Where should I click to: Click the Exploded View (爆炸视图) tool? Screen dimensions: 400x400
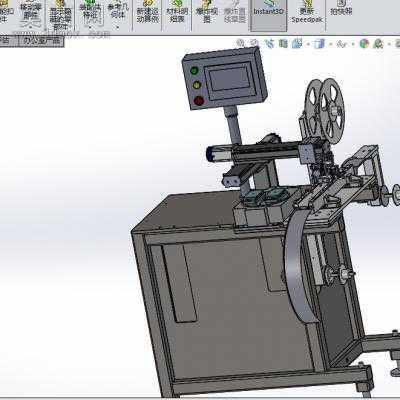[207, 13]
